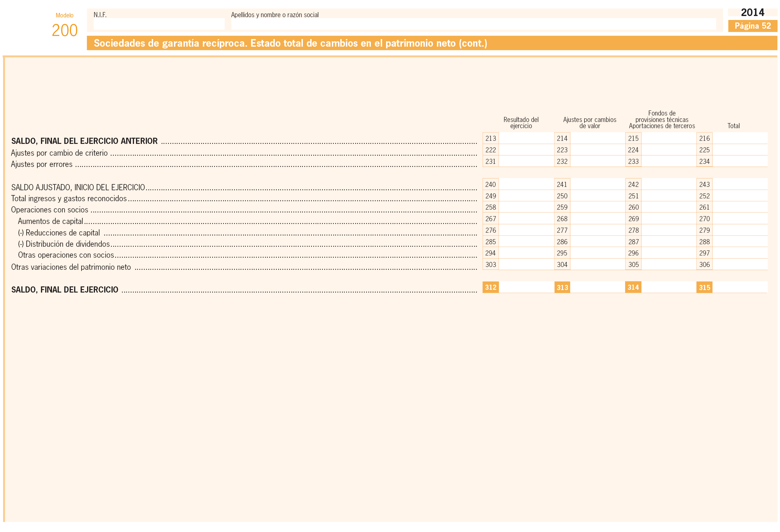Click Total field numbered 243

point(740,184)
